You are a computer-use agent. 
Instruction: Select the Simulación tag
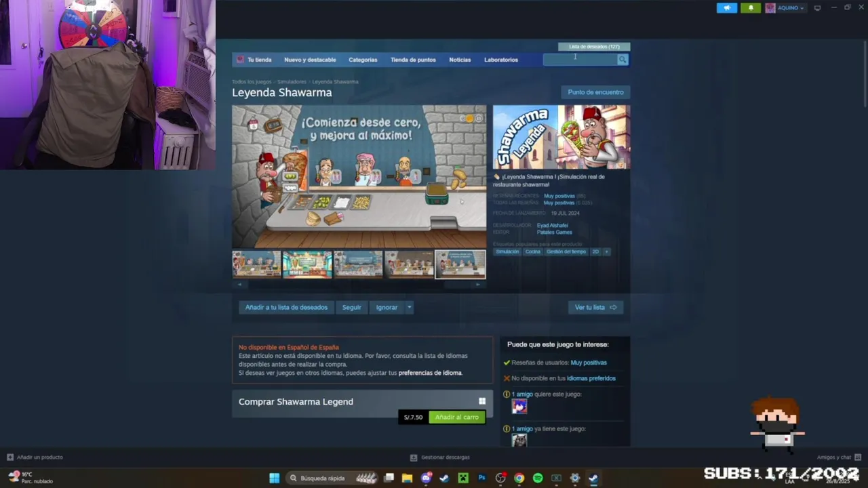(x=507, y=251)
